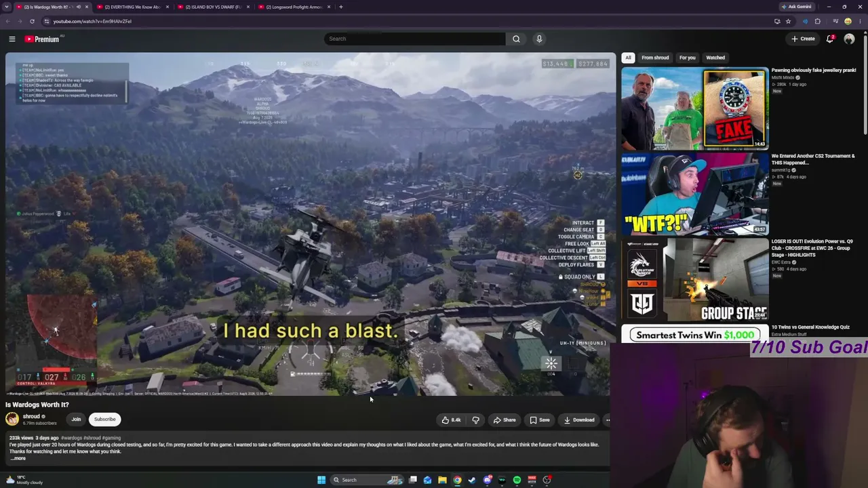The height and width of the screenshot is (488, 868).
Task: Open the YouTube account avatar menu
Action: [x=849, y=39]
